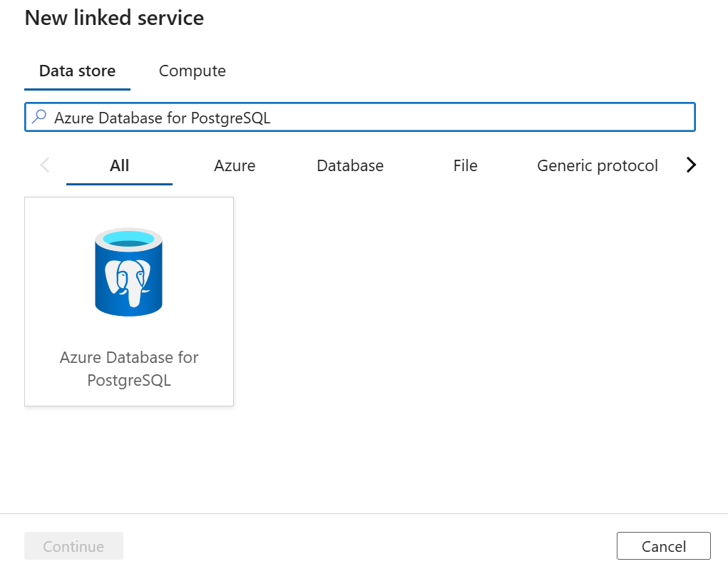Choose the File category filter
The height and width of the screenshot is (569, 728).
click(465, 166)
